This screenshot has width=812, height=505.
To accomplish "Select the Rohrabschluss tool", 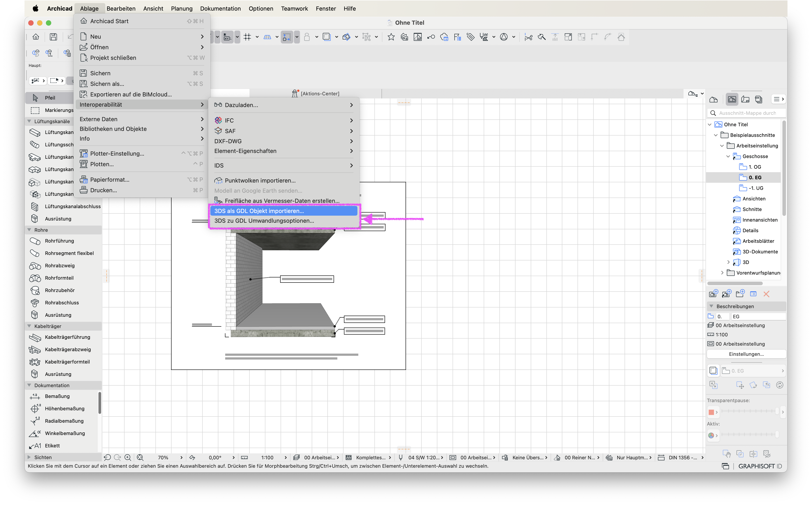I will [64, 303].
